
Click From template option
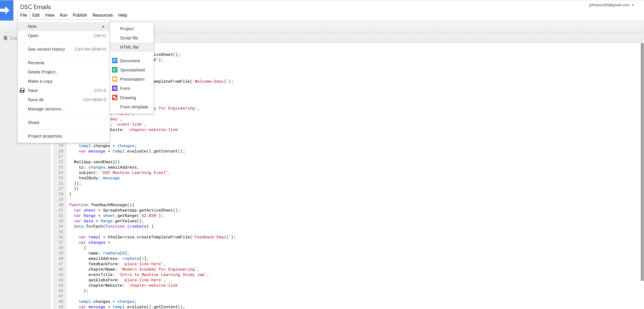click(134, 107)
